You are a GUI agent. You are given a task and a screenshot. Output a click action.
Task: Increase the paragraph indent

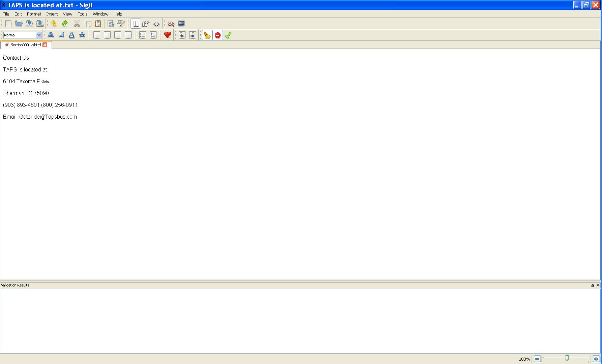[x=193, y=35]
